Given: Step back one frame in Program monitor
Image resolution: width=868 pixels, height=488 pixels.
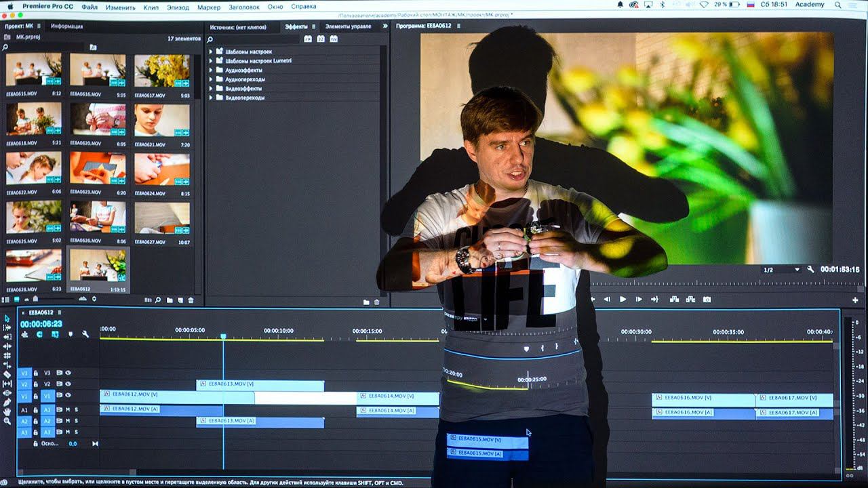Looking at the screenshot, I should 607,299.
